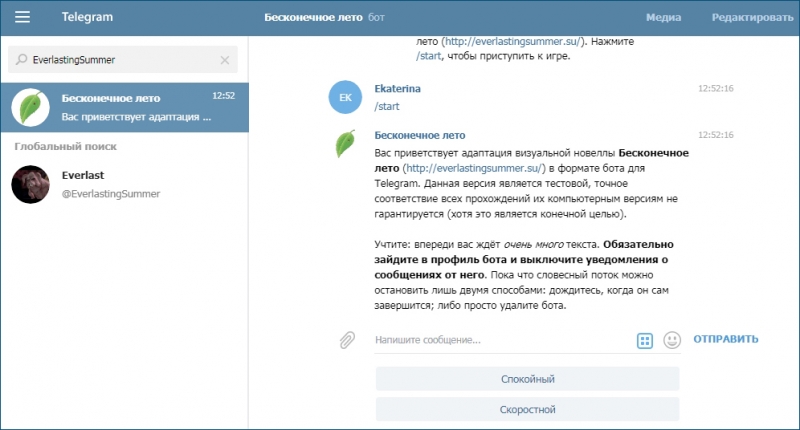Image resolution: width=800 pixels, height=430 pixels.
Task: Open everlastingsummer.su link in welcome message
Action: (474, 168)
